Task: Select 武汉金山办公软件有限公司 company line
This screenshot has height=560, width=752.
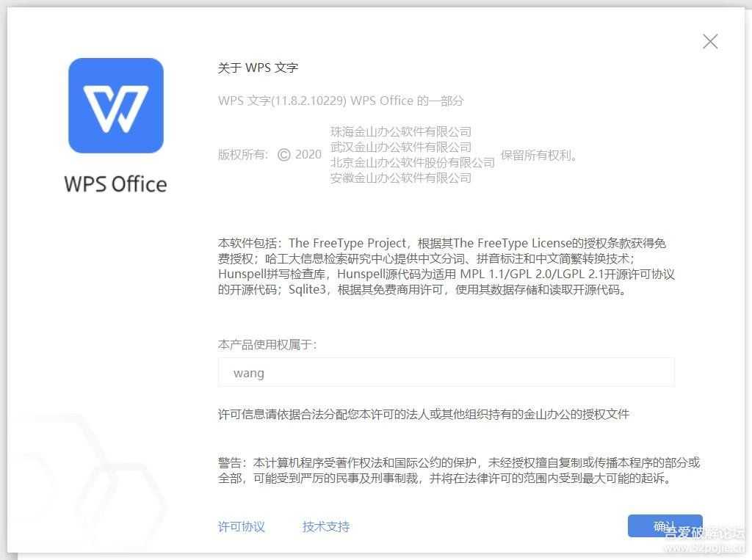Action: 401,147
